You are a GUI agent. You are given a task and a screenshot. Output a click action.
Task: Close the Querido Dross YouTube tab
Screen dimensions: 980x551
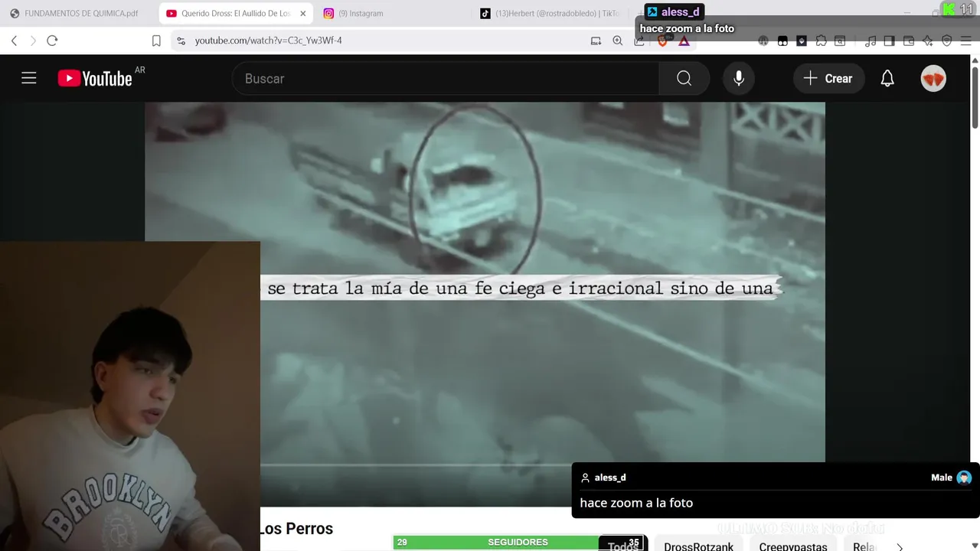(x=302, y=13)
